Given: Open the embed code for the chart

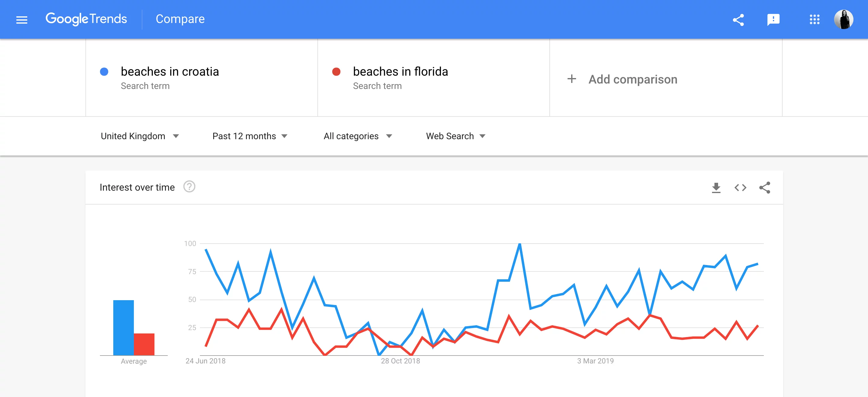Looking at the screenshot, I should point(740,188).
